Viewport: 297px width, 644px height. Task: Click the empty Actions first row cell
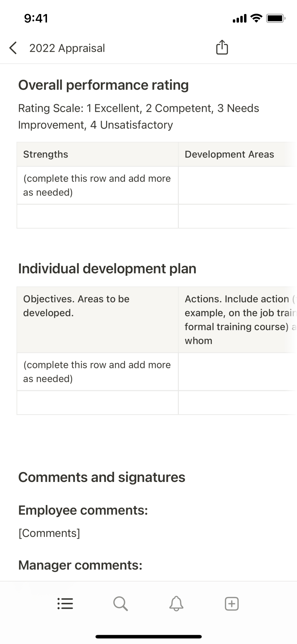238,372
